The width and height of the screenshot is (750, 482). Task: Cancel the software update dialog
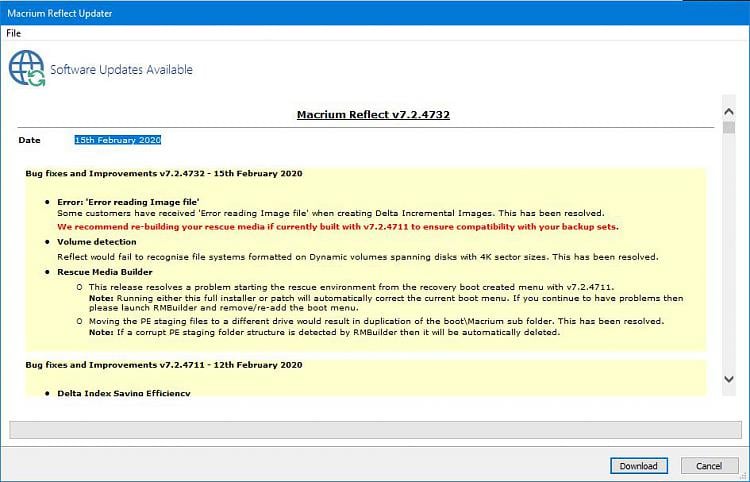[709, 466]
